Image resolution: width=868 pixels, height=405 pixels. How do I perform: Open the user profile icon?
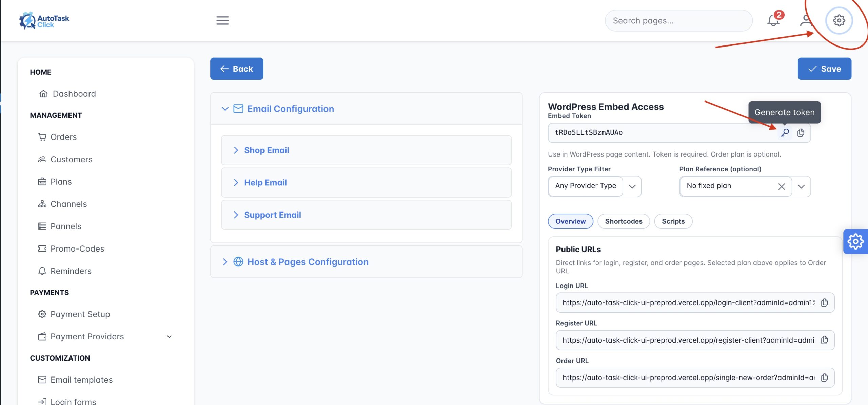[x=806, y=20]
